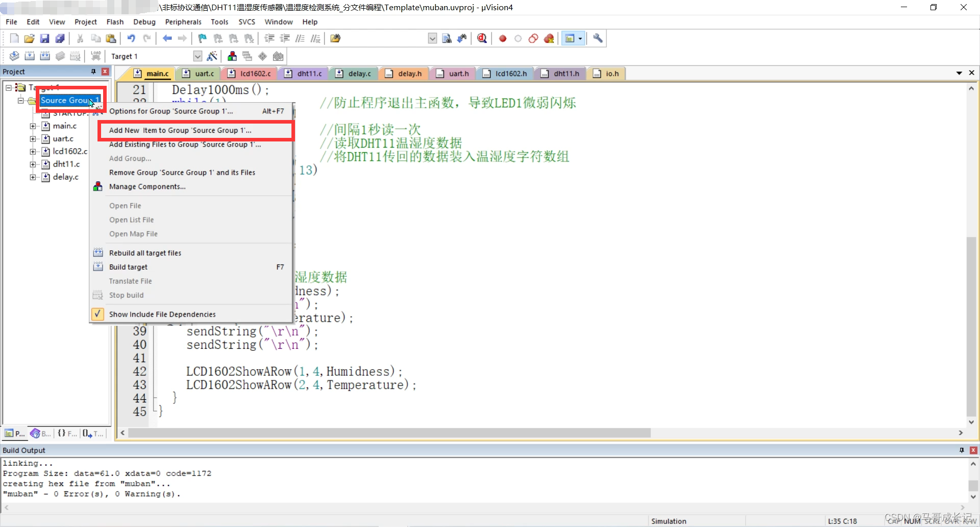980x527 pixels.
Task: Start debug session with magnifier d icon
Action: (482, 38)
